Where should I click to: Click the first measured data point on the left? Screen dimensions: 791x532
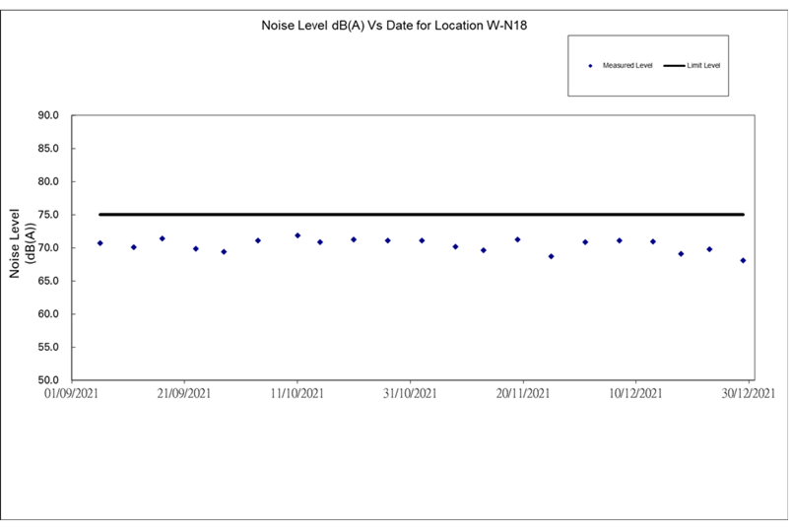pyautogui.click(x=99, y=242)
